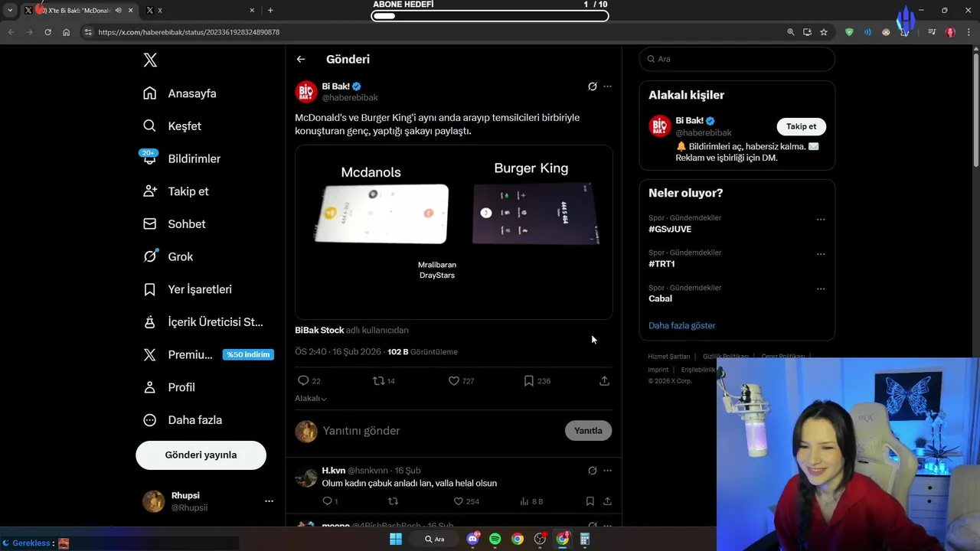The width and height of the screenshot is (980, 551).
Task: Open İçerik Üreticisi Stüdyosu item
Action: [x=204, y=322]
